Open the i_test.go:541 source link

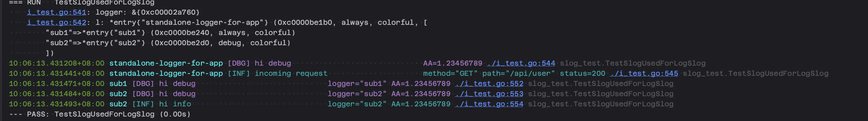(x=57, y=12)
